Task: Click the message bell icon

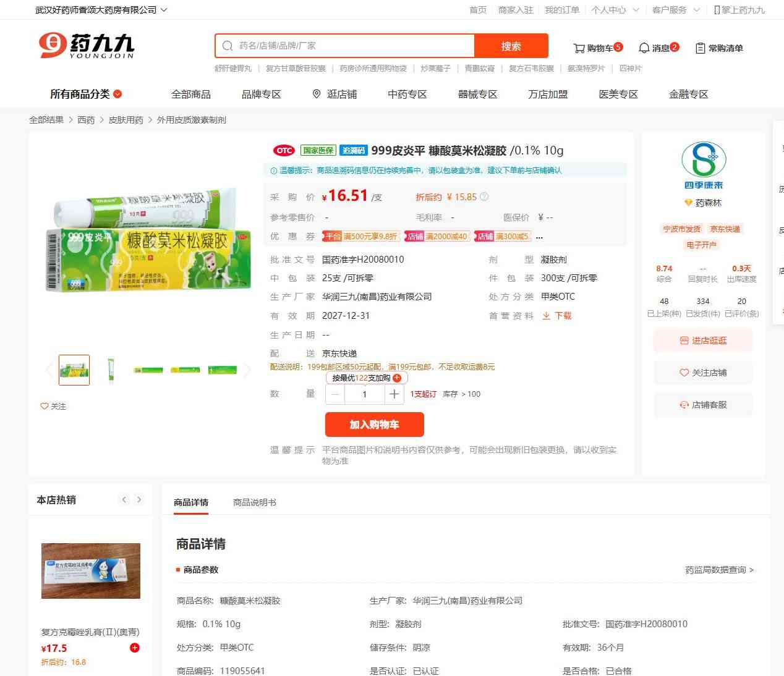Action: point(644,48)
